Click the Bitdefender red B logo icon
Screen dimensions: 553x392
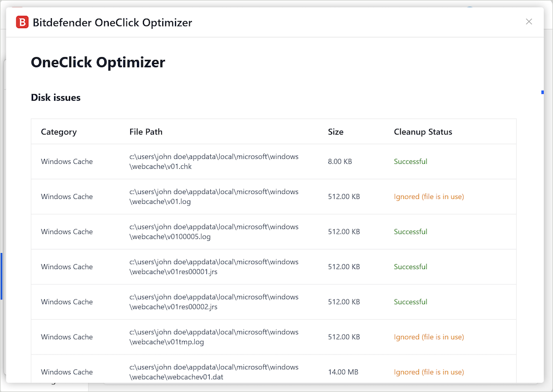click(22, 22)
